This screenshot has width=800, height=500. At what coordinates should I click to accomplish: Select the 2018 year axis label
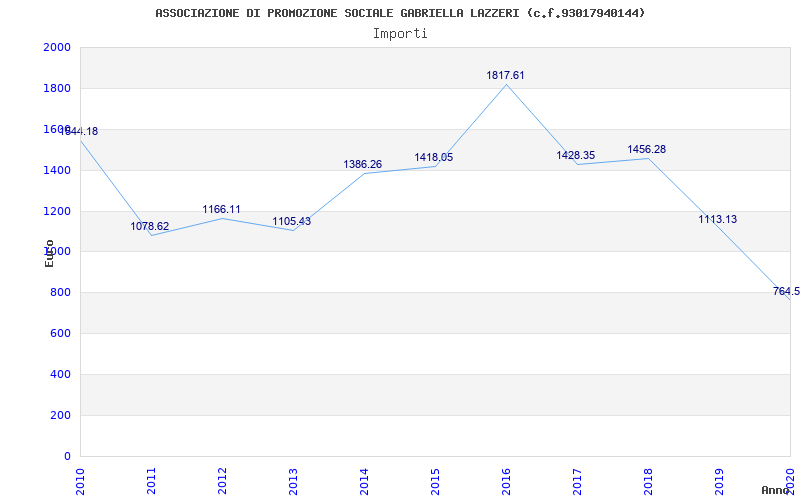click(648, 480)
